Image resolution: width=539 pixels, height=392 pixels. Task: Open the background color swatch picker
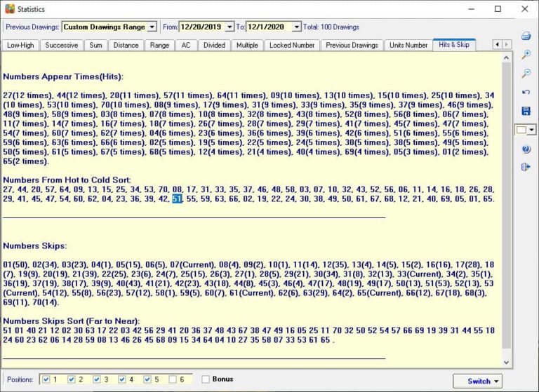point(526,130)
